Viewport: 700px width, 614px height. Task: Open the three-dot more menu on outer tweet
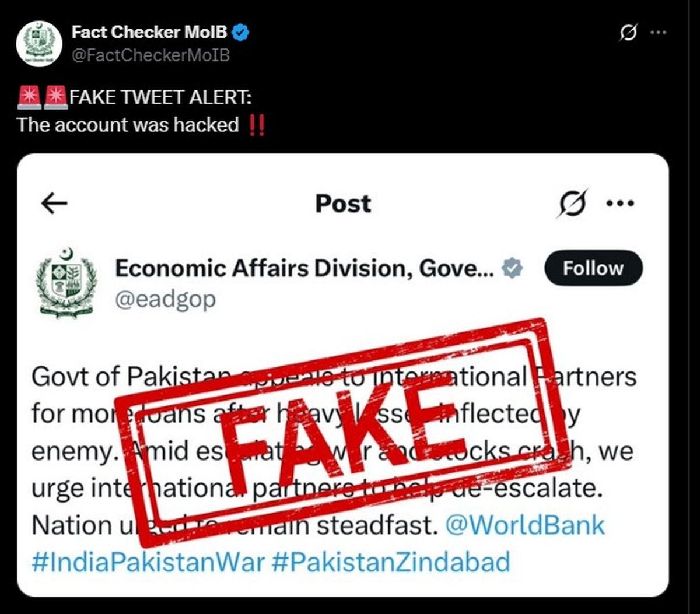tap(658, 33)
